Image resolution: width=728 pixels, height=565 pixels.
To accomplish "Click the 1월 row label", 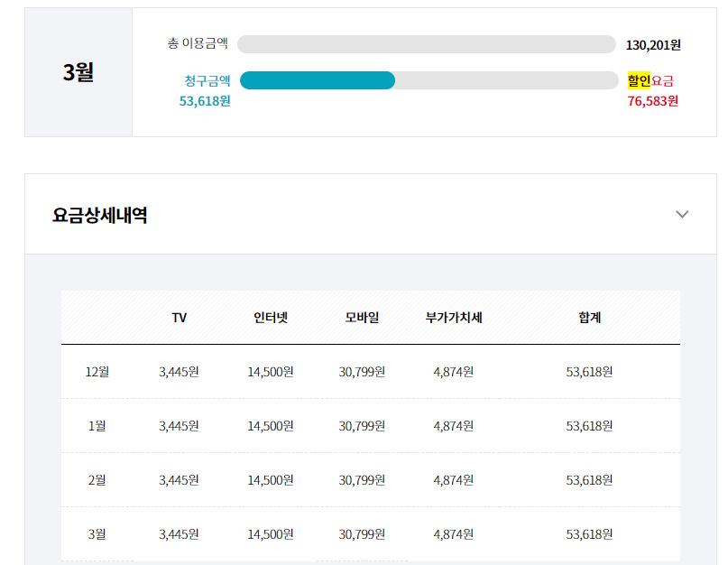I will tap(97, 426).
